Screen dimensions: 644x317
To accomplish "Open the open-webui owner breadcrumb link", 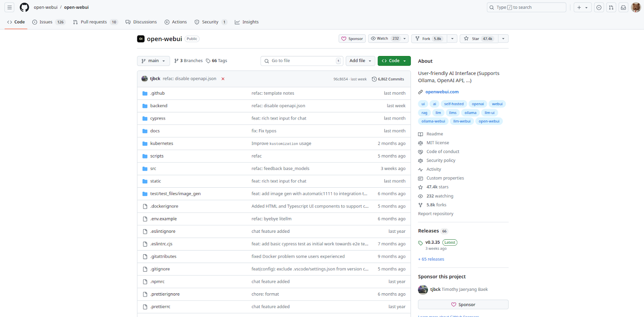I will coord(45,7).
